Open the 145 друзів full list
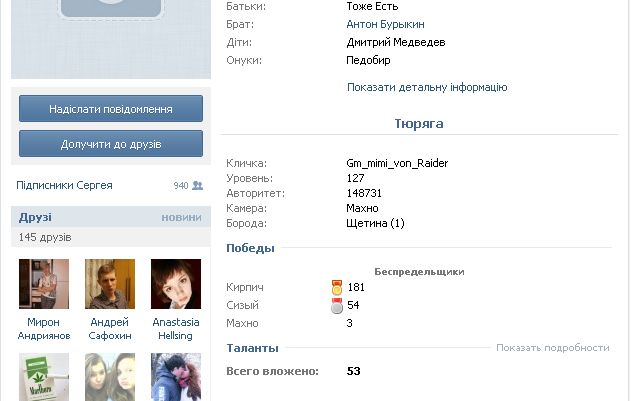 click(45, 237)
